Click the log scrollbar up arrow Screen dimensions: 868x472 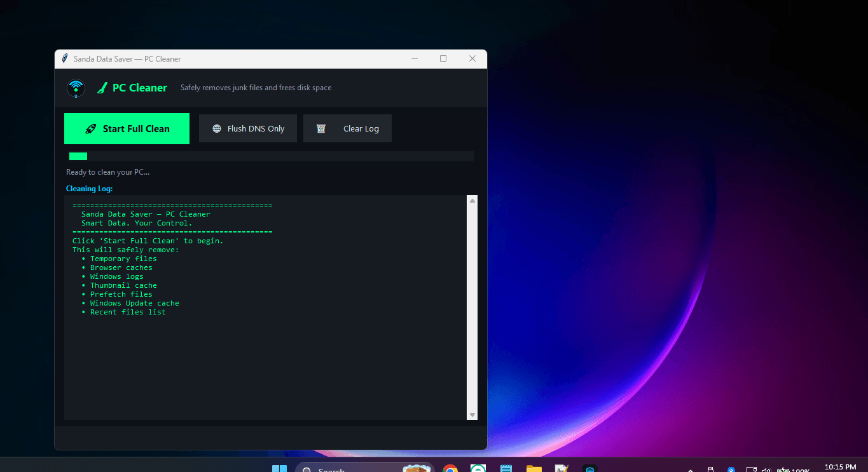pos(472,201)
